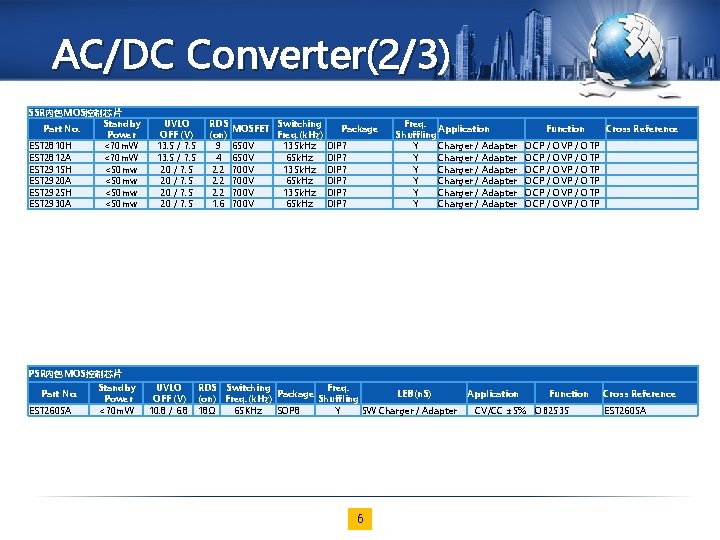Click the Package header in PSR table
Viewport: 720px width, 540px height.
click(295, 394)
